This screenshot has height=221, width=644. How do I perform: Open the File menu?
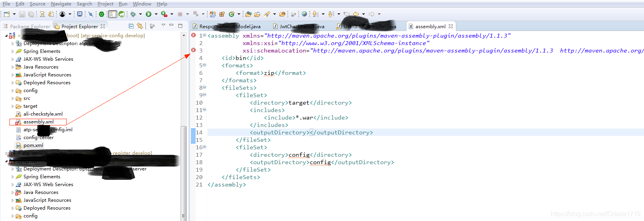point(6,4)
